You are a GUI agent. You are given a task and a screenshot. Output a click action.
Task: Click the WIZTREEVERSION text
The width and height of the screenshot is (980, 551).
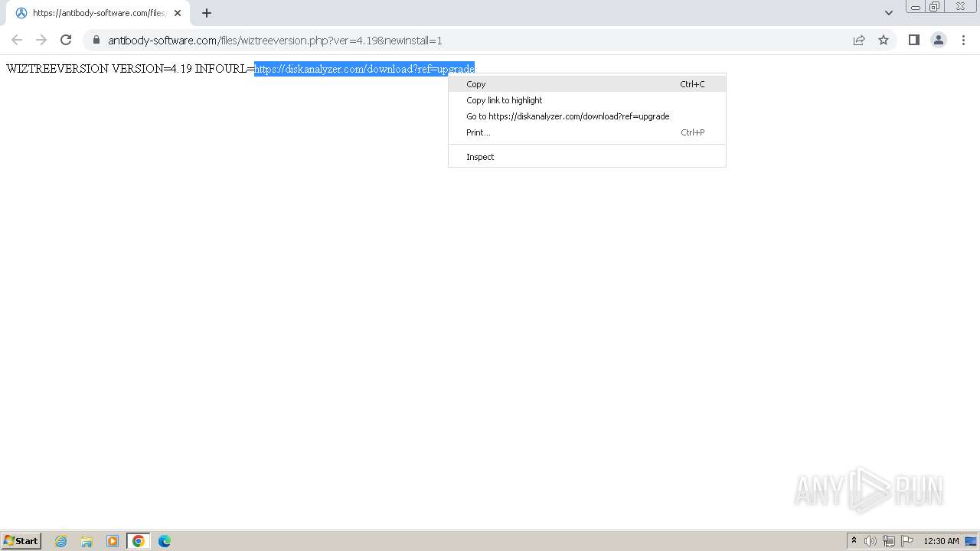tap(57, 69)
